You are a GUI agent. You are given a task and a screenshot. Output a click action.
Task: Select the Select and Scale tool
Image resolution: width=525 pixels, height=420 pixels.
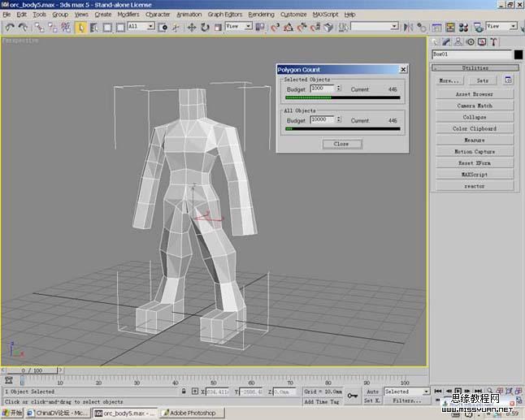218,28
